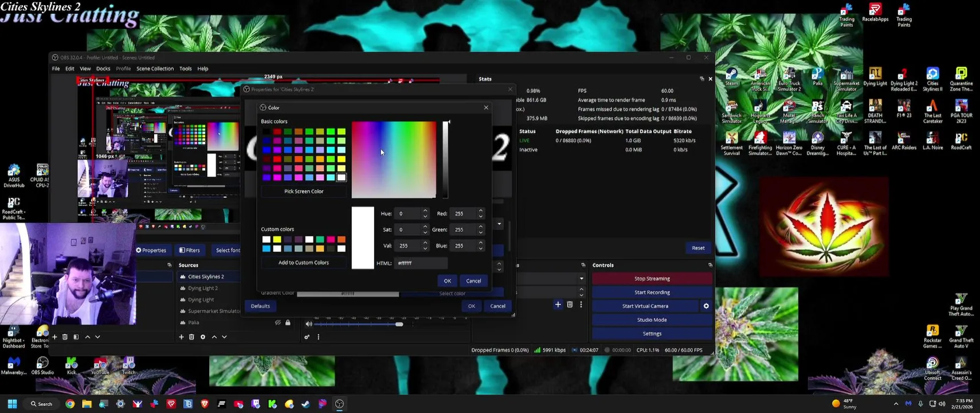Select the white basic color swatch

(x=342, y=177)
